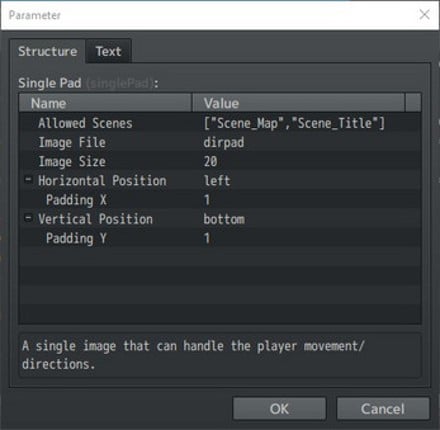The height and width of the screenshot is (430, 440).
Task: Switch to the Text tab
Action: (109, 51)
